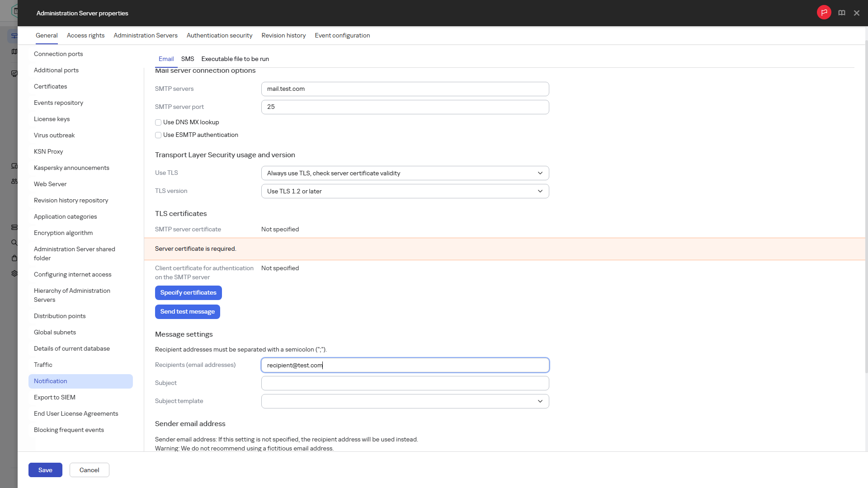The width and height of the screenshot is (868, 488).
Task: Open the users group sidebar icon
Action: pos(14,181)
